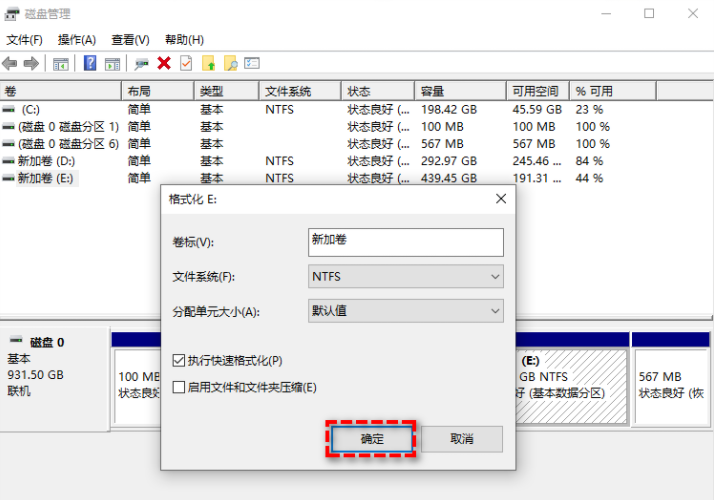Image resolution: width=714 pixels, height=500 pixels.
Task: Click the volume label text field
Action: click(405, 242)
